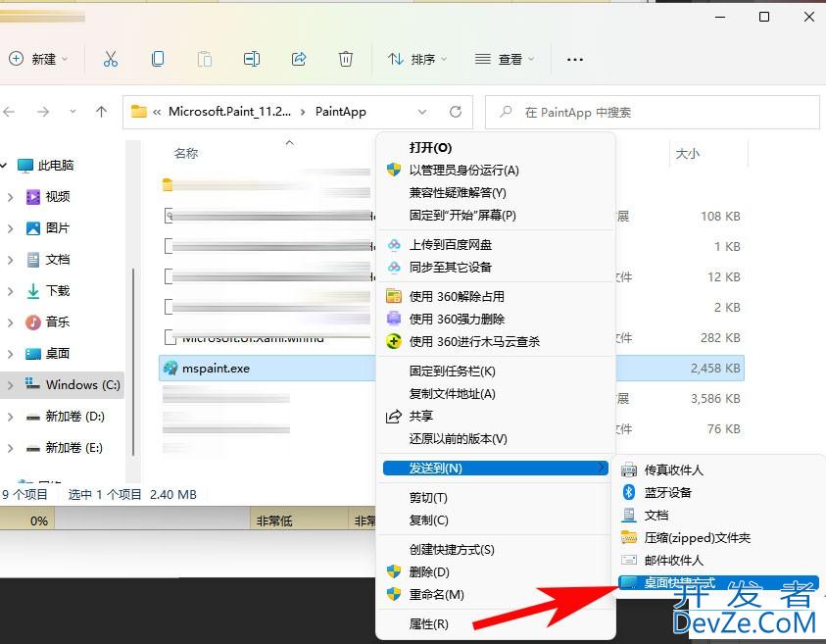826x644 pixels.
Task: Click the 大小 column header
Action: click(x=688, y=154)
